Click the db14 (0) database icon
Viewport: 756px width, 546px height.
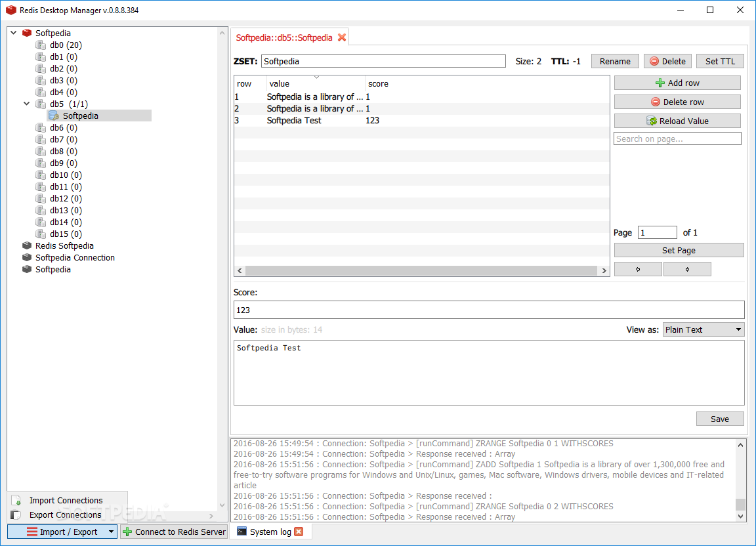tap(41, 222)
